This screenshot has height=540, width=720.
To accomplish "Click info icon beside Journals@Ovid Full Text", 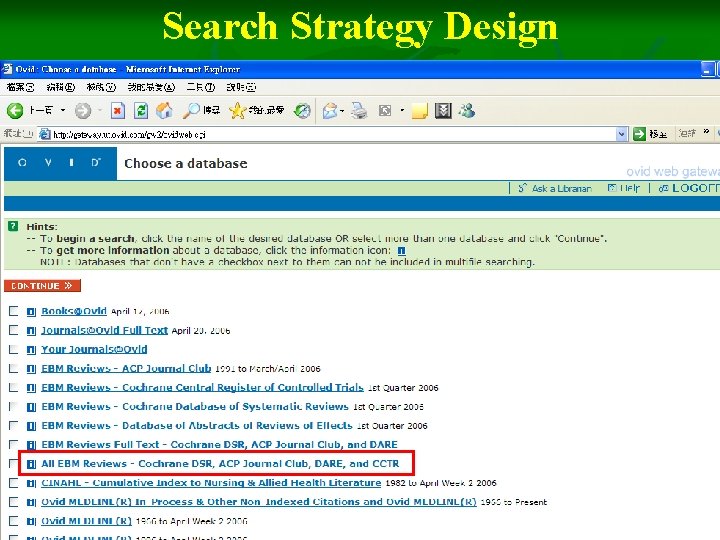I will (x=31, y=331).
